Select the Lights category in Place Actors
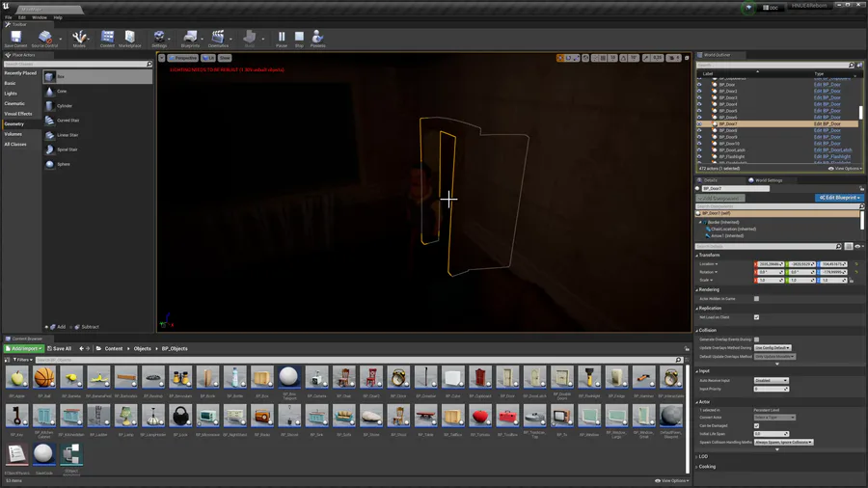This screenshot has height=488, width=868. 11,94
